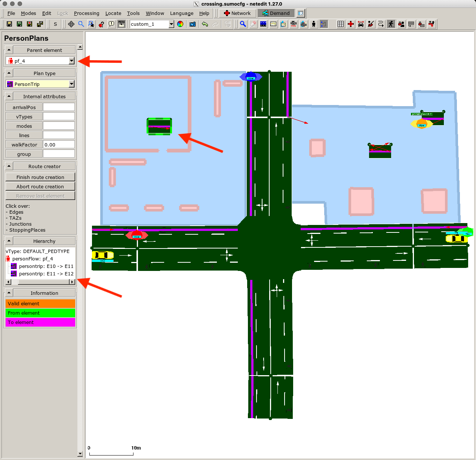Viewport: 476px width, 460px height.
Task: Click the dashed-rectangle selection mode icon
Action: click(x=324, y=24)
